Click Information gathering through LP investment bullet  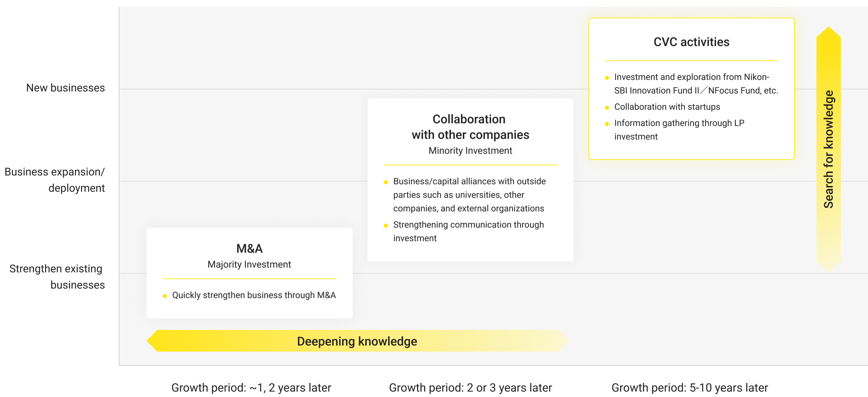pos(679,130)
